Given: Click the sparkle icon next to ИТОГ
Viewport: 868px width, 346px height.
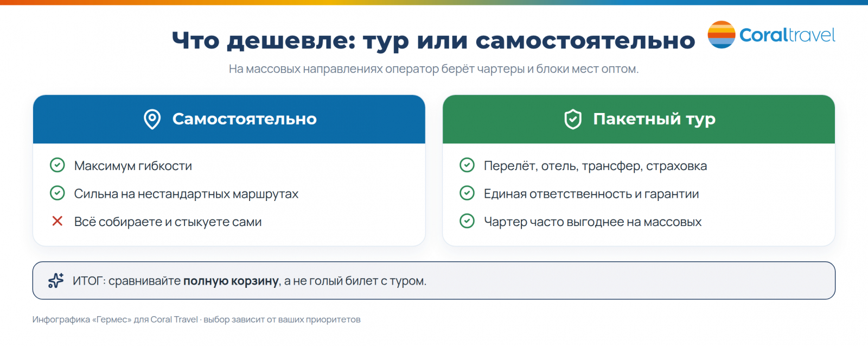Looking at the screenshot, I should pyautogui.click(x=56, y=280).
